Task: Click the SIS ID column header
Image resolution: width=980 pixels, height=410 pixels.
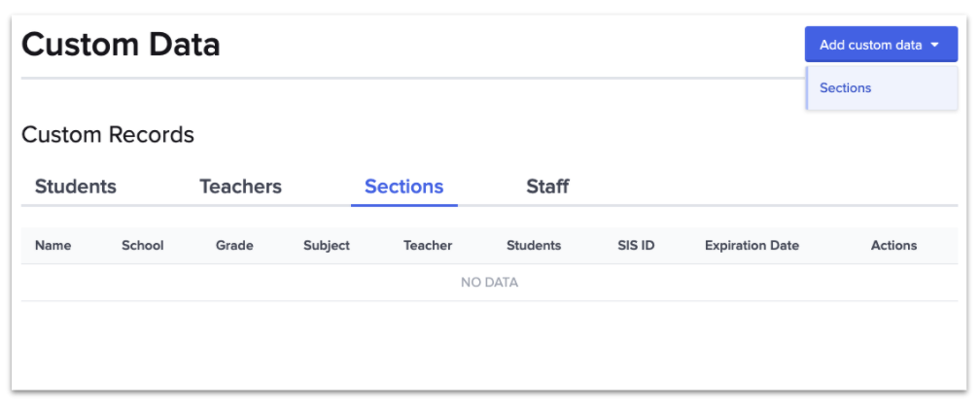Action: 636,246
